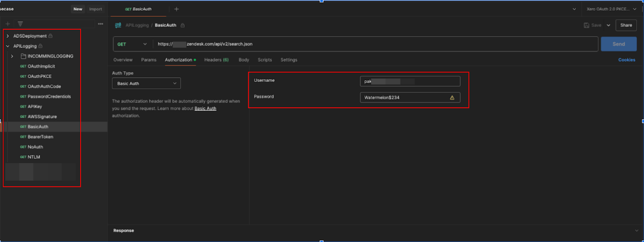644x242 pixels.
Task: Open the Body tab
Action: tap(244, 60)
